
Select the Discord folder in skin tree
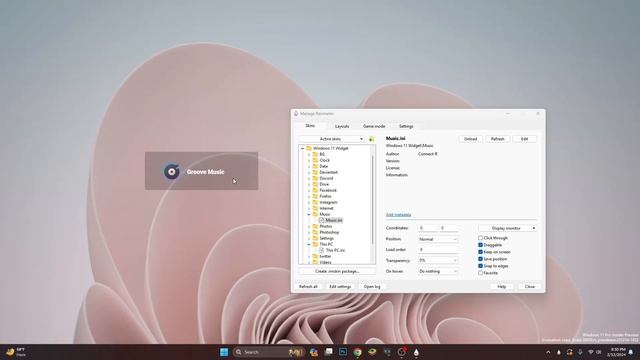coord(326,178)
